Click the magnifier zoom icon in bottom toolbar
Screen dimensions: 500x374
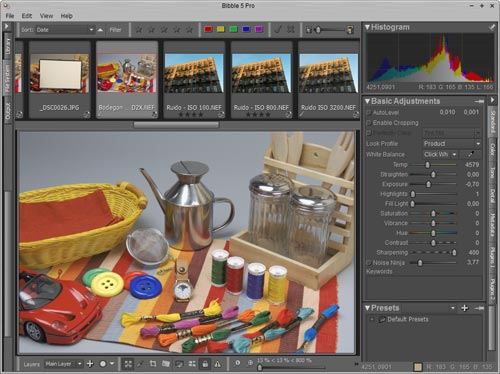pos(237,363)
